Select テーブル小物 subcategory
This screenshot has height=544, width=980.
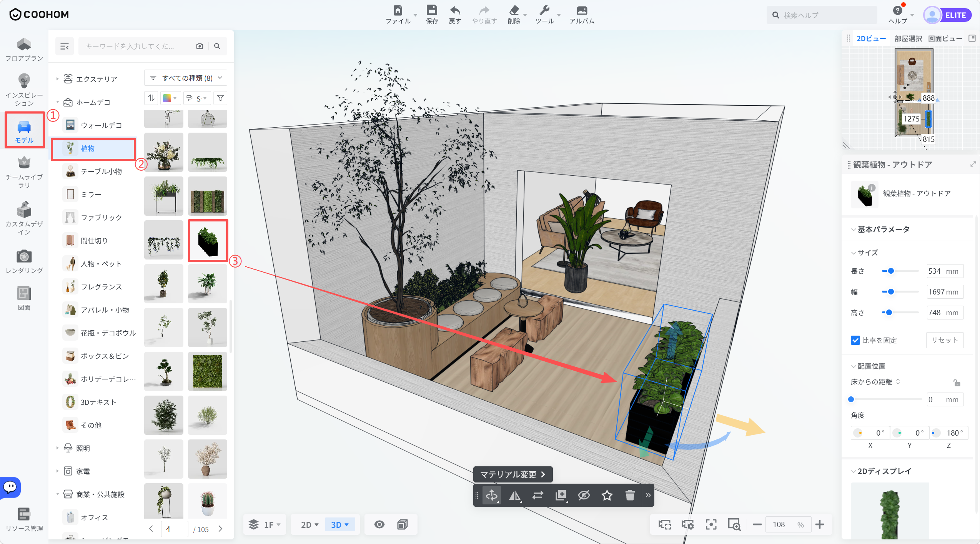[93, 171]
